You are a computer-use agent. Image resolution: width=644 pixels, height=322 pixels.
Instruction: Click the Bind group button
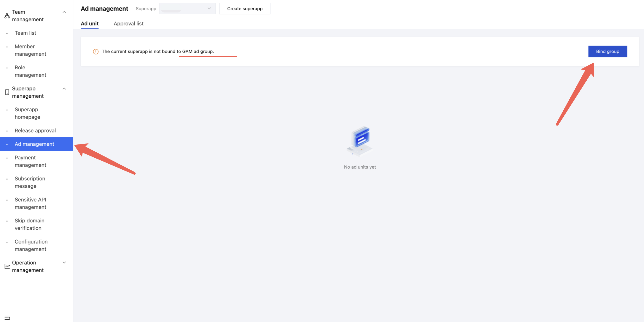point(608,51)
